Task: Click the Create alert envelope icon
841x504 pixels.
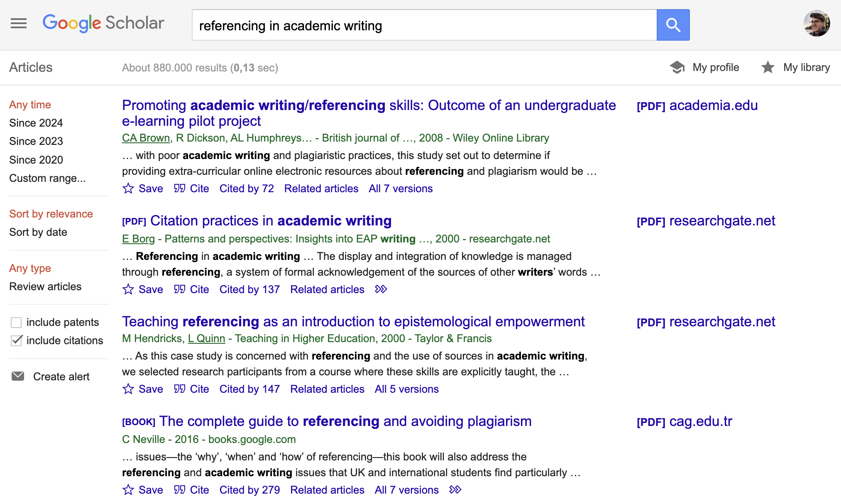Action: coord(18,376)
